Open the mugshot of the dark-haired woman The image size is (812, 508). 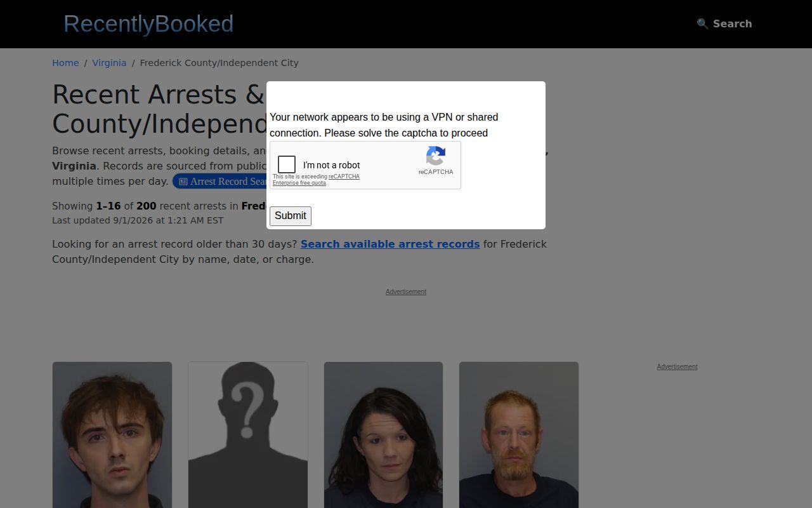(x=383, y=435)
